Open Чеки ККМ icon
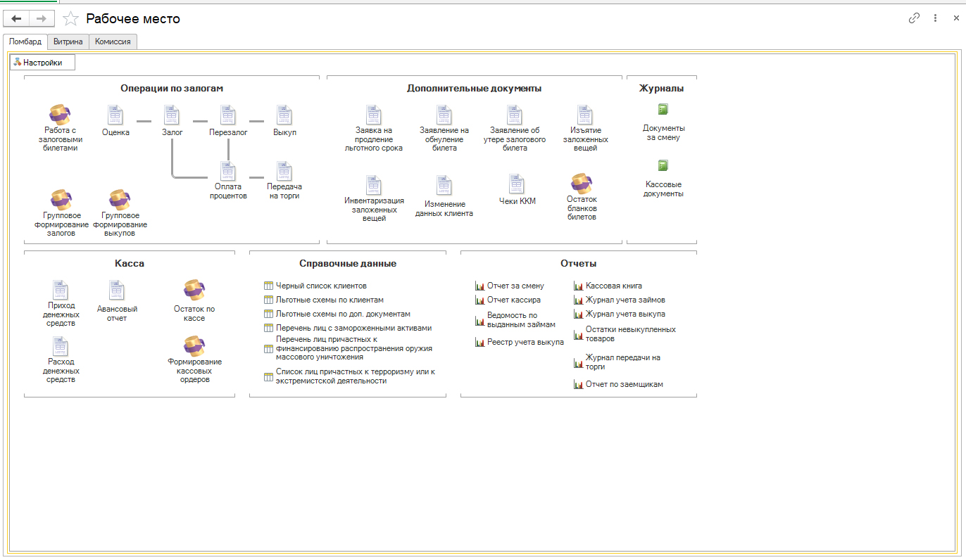 click(x=517, y=184)
